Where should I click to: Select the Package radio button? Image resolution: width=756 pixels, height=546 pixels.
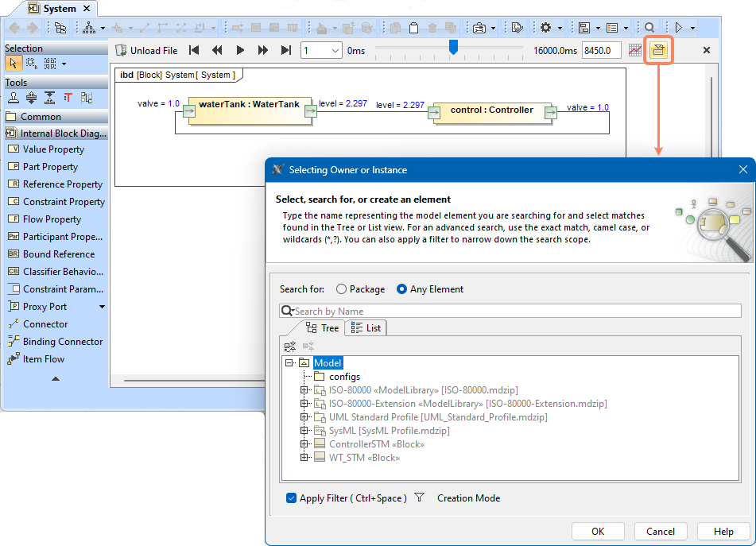(x=342, y=289)
